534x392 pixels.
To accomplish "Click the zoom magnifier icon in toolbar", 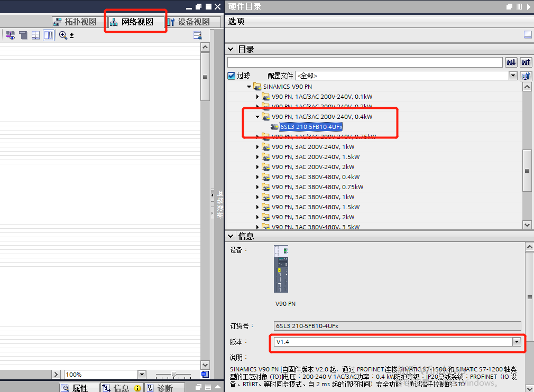I will pos(63,35).
